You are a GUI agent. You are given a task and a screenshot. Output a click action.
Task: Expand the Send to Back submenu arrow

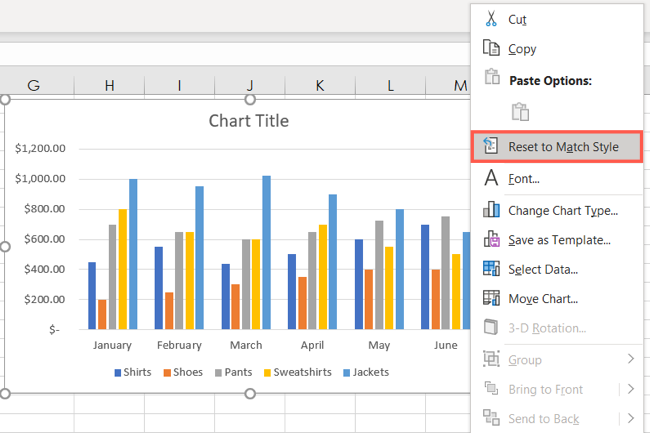630,418
